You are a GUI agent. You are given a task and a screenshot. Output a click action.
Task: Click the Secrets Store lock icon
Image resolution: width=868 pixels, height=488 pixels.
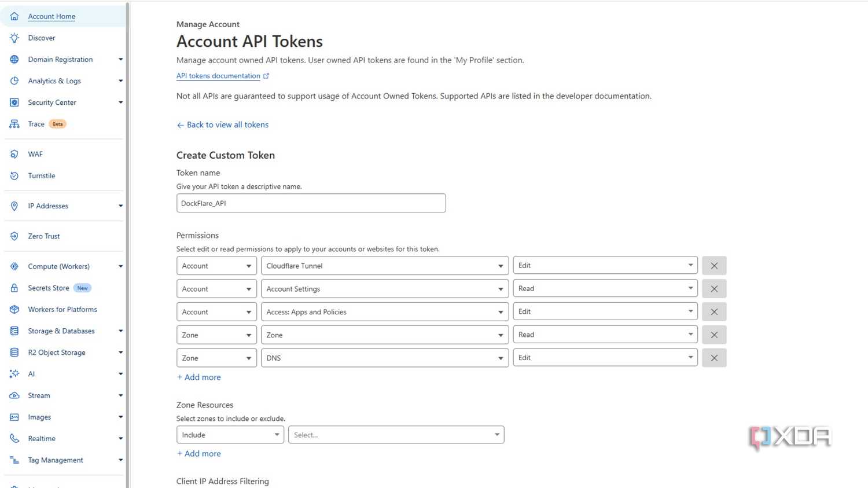coord(14,288)
